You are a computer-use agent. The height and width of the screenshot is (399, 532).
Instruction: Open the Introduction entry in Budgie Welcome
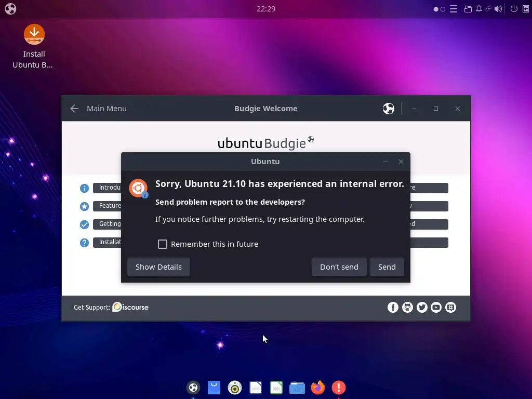(x=107, y=188)
